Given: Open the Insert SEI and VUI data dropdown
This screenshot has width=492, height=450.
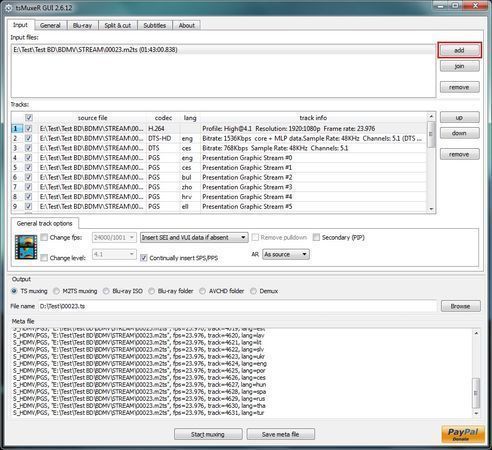Looking at the screenshot, I should (194, 237).
